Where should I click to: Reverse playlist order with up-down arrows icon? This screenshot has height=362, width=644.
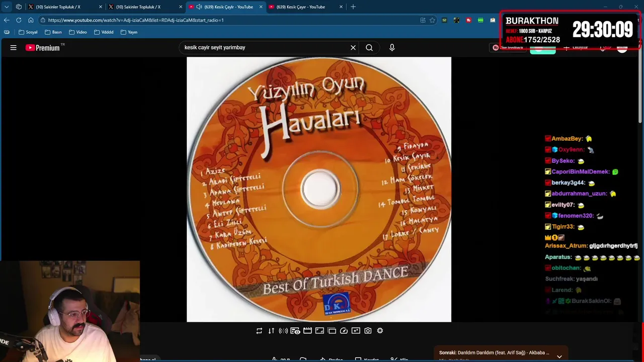pos(271,331)
